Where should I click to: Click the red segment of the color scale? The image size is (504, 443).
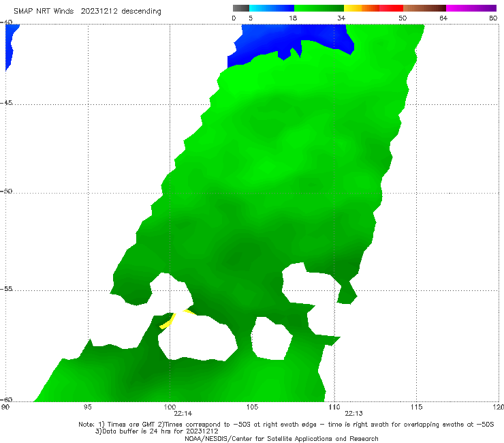click(391, 8)
